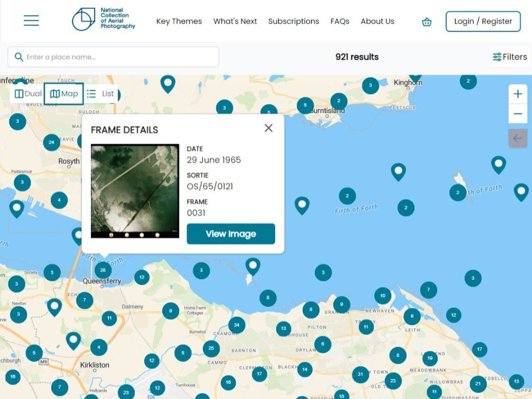Expand the FAQs section
The image size is (532, 399).
click(340, 21)
